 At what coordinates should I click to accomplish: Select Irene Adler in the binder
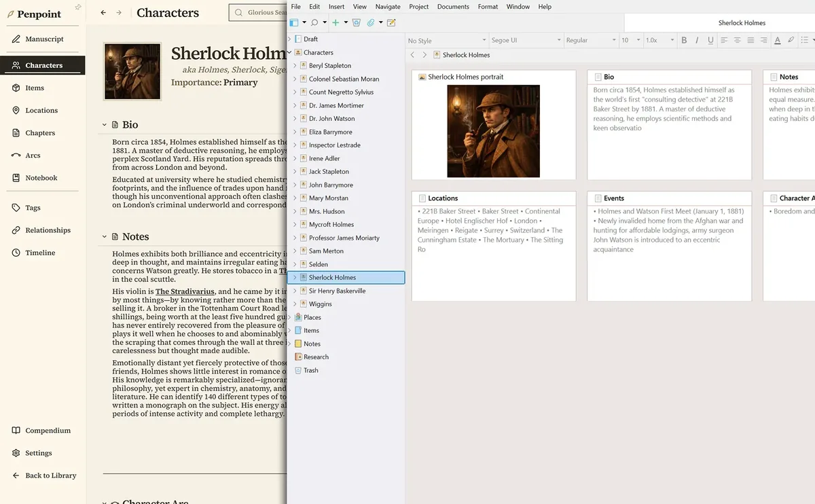324,158
